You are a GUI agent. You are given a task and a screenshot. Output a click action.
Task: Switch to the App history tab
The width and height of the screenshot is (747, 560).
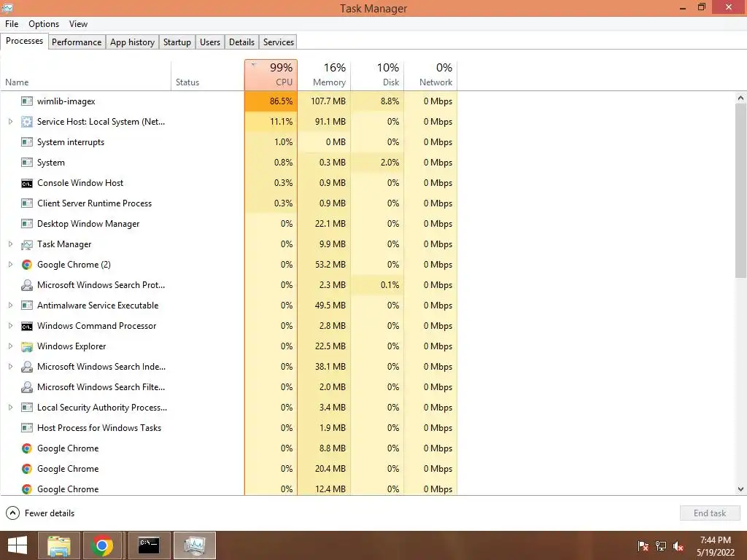[133, 42]
